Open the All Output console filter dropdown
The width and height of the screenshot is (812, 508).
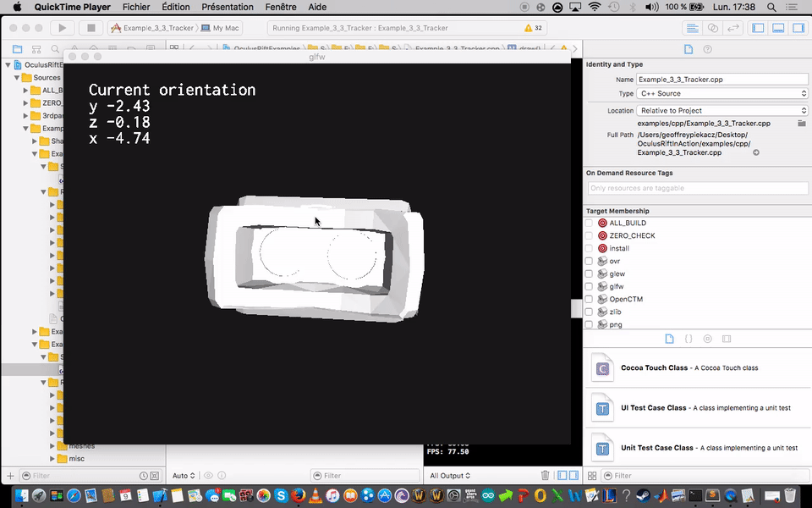[449, 476]
